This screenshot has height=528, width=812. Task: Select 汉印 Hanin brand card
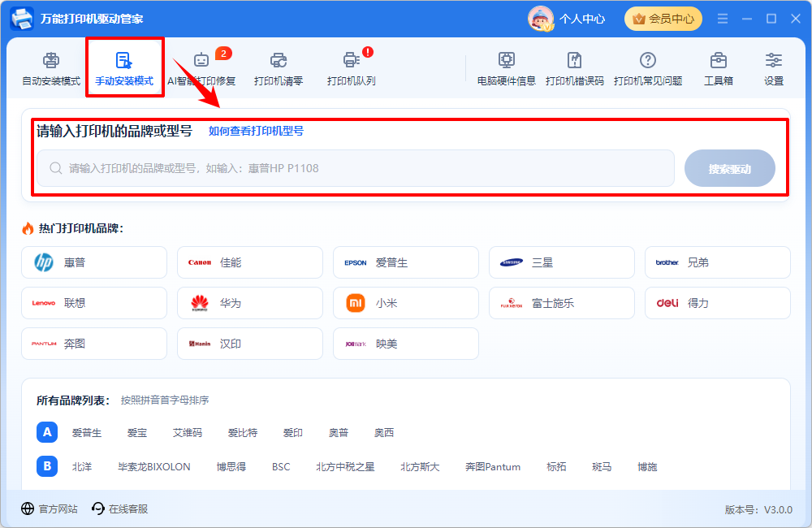tap(250, 344)
